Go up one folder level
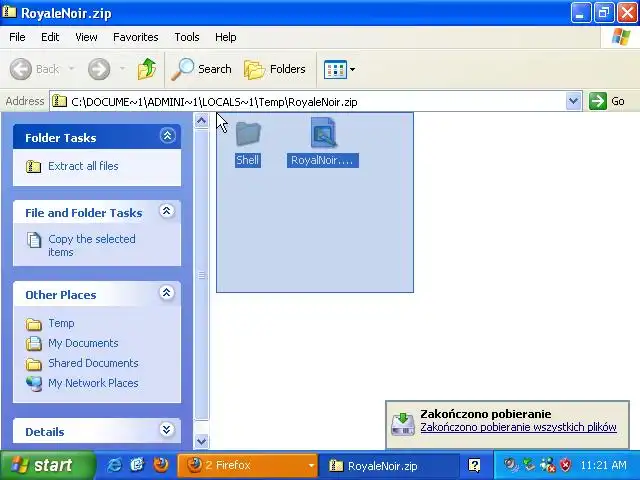 click(147, 69)
